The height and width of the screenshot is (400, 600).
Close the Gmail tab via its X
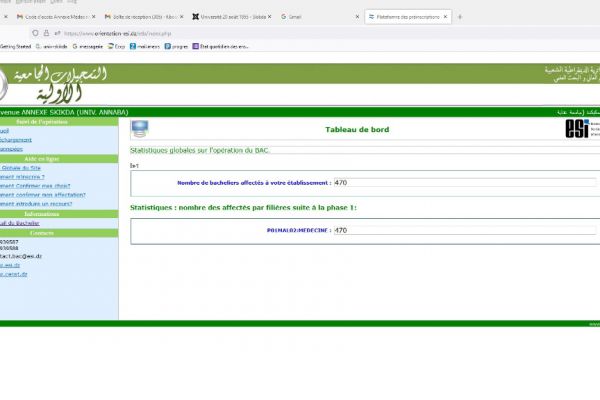[x=358, y=17]
